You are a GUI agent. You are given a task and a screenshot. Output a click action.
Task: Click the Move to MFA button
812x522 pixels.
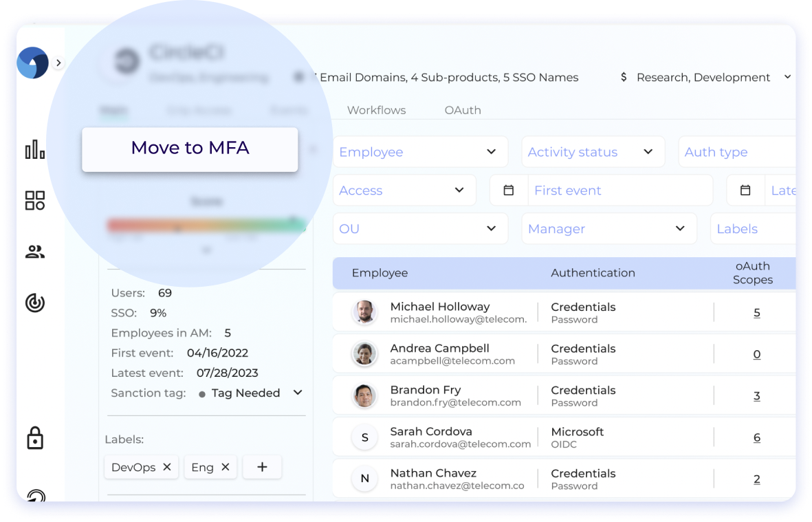pos(190,148)
